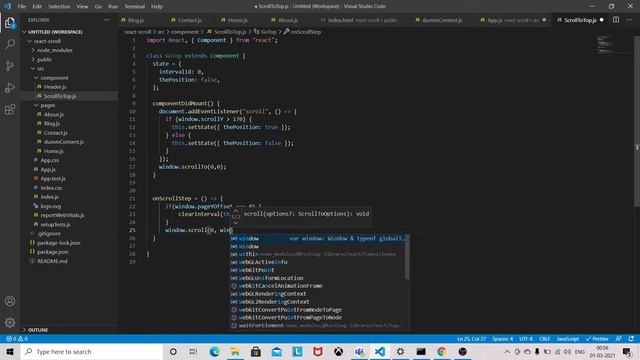This screenshot has height=360, width=640.
Task: Switch to the Blog.js editor tab
Action: tap(136, 20)
